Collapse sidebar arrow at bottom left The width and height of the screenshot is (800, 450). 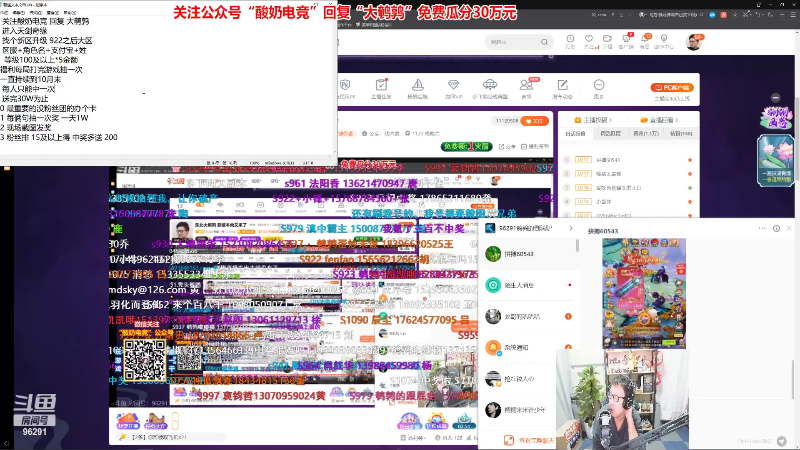click(7, 444)
